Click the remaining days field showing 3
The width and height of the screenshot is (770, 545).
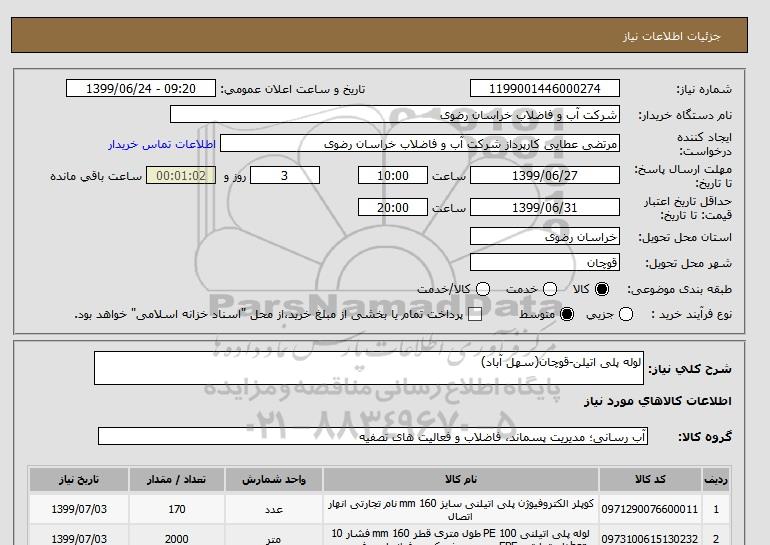pyautogui.click(x=285, y=175)
